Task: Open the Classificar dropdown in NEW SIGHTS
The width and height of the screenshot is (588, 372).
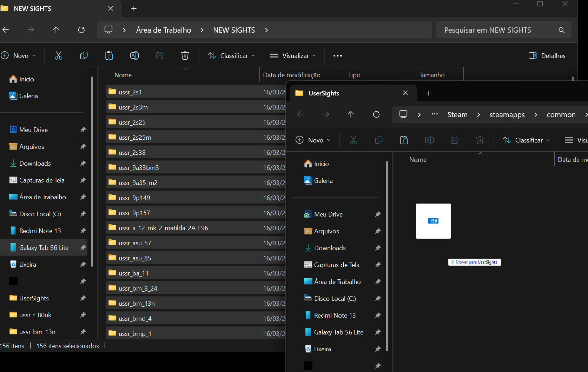Action: click(x=231, y=55)
